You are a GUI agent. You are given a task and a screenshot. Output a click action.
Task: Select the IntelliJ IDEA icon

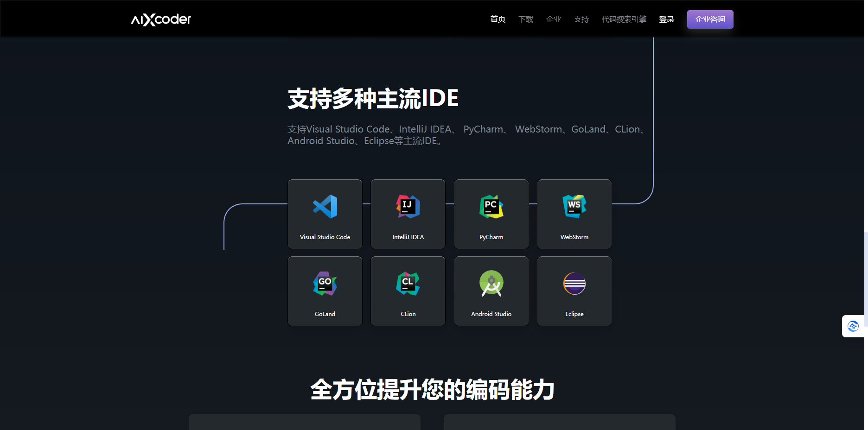point(408,207)
